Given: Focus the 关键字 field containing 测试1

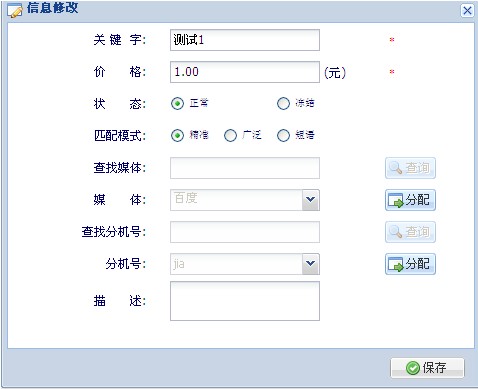Looking at the screenshot, I should click(245, 40).
